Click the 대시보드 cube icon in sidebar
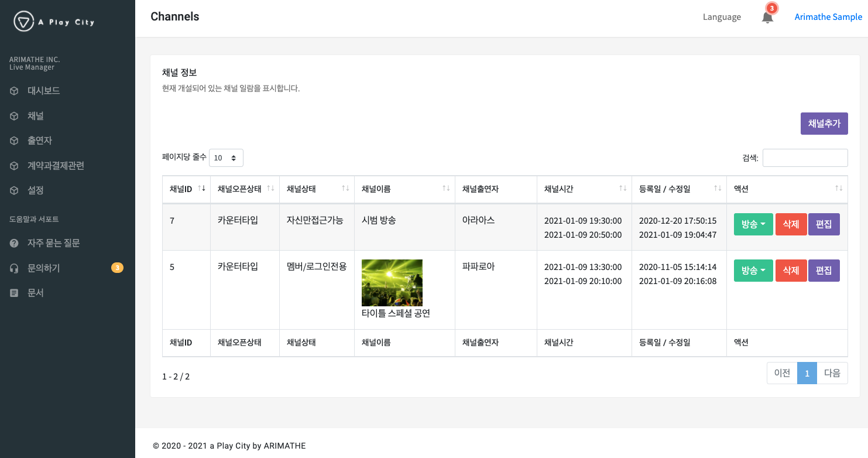Viewport: 868px width, 458px height. click(14, 91)
